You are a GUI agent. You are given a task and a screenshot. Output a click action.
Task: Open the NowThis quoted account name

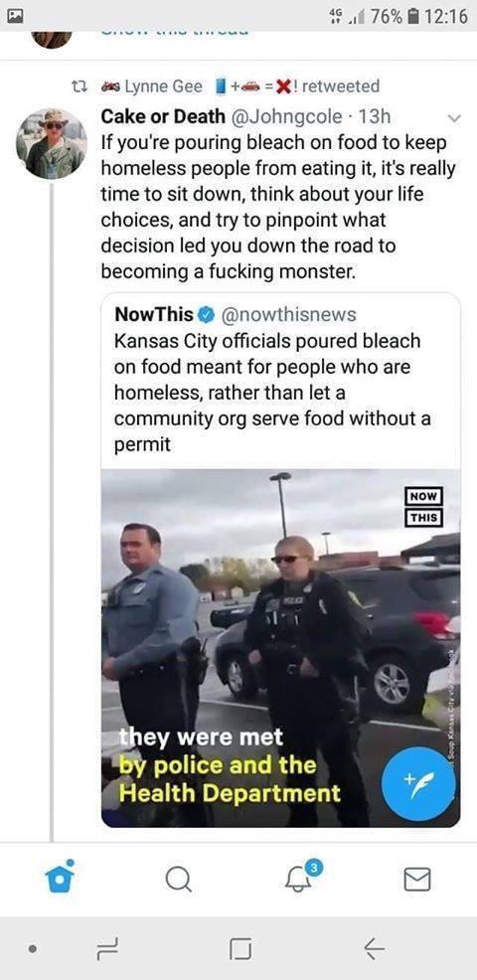(154, 314)
